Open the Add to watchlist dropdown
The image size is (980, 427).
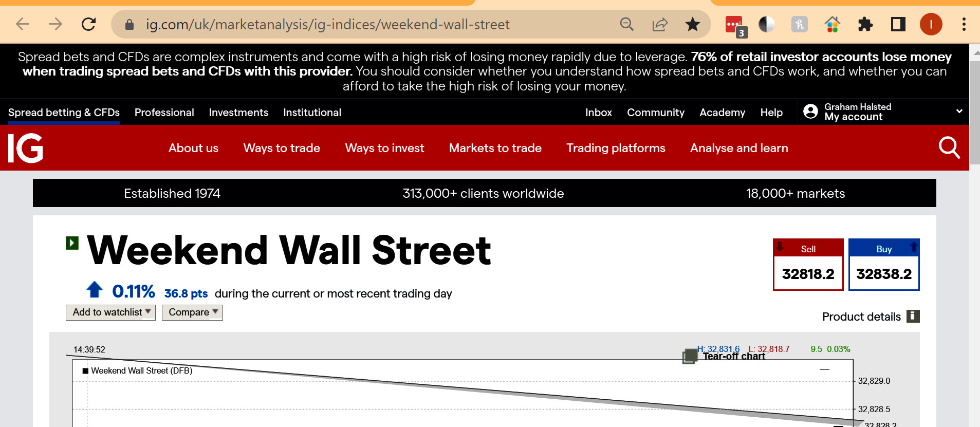click(110, 312)
